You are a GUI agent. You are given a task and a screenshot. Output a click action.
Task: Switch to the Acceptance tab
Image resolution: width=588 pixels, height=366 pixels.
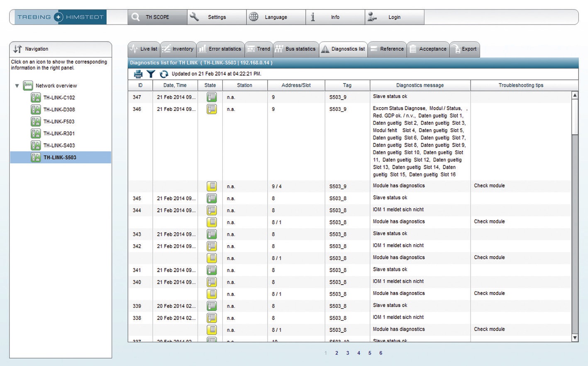tap(428, 49)
